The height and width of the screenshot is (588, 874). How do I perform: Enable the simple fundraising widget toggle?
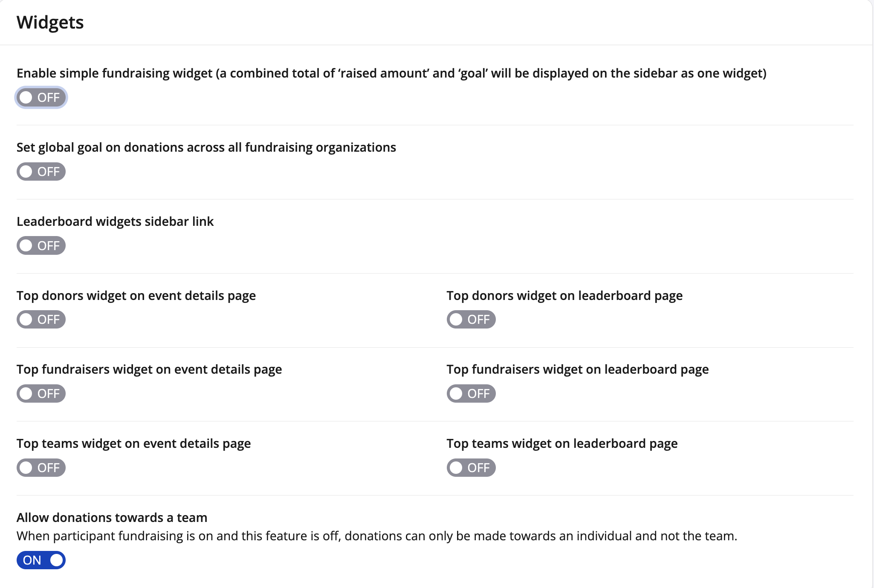point(41,98)
